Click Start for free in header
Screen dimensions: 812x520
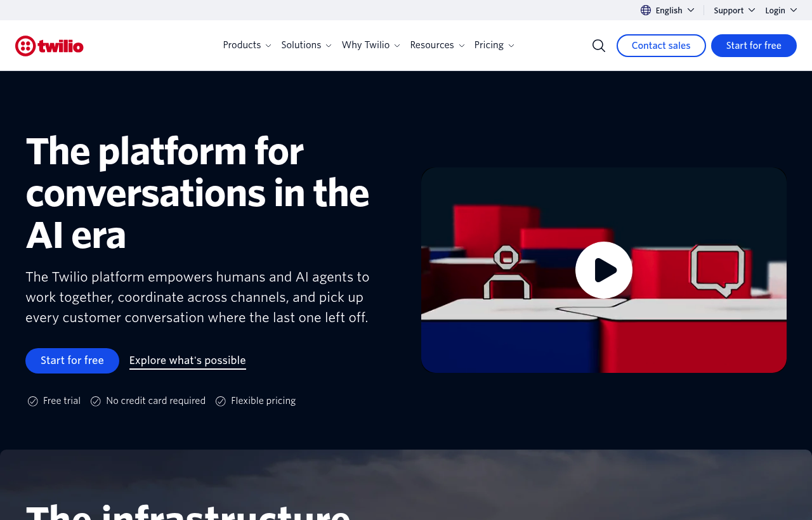(x=754, y=46)
